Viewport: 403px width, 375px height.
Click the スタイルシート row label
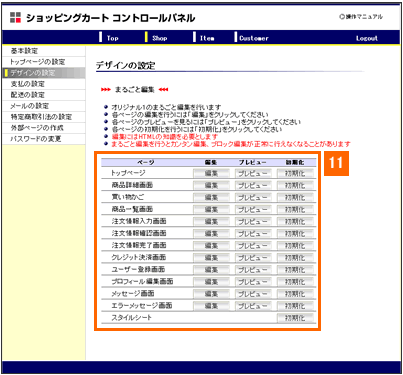point(131,318)
